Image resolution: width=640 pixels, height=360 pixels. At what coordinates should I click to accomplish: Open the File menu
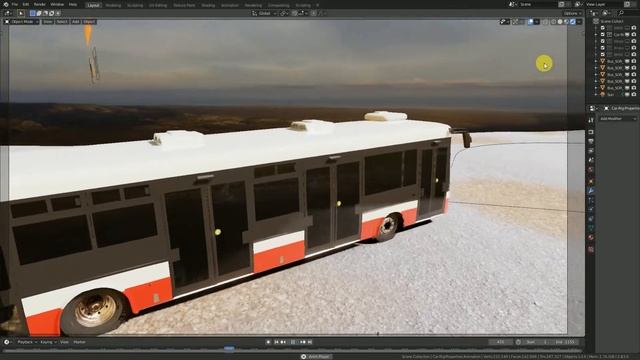(15, 4)
